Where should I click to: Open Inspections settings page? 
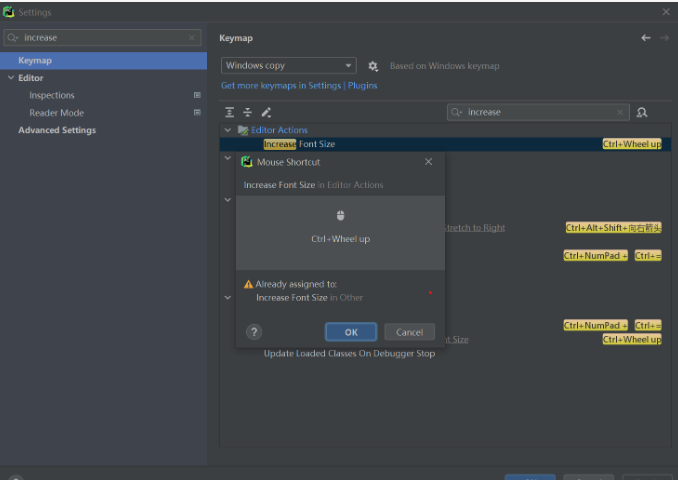(51, 95)
